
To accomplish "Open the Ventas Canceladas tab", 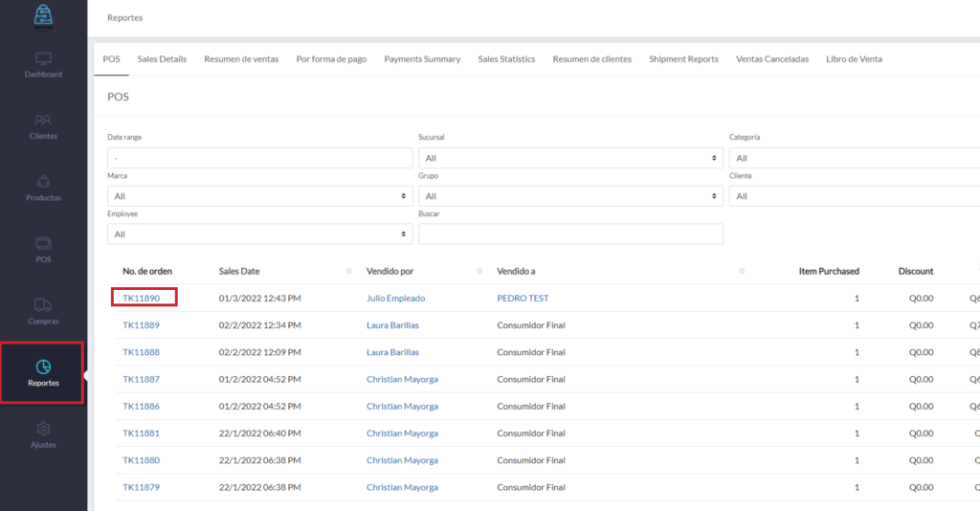I will (x=771, y=59).
